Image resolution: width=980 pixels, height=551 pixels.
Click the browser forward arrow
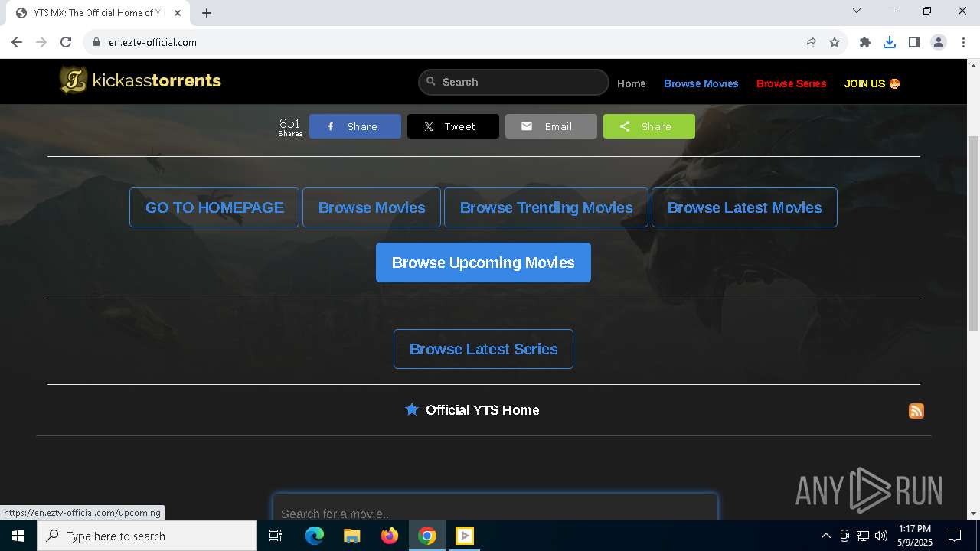click(41, 42)
